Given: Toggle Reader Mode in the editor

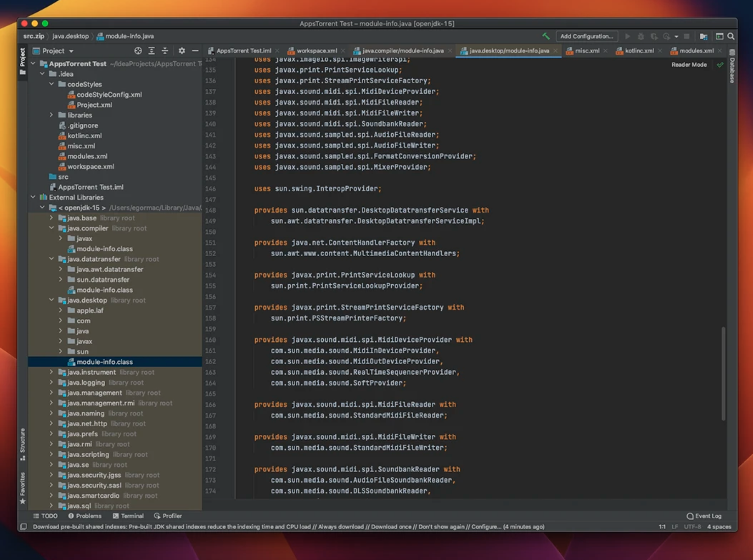Looking at the screenshot, I should point(689,64).
